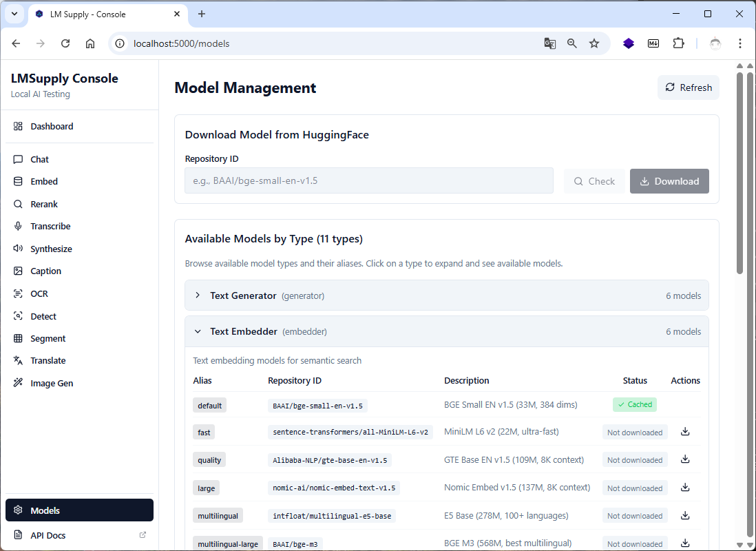The height and width of the screenshot is (551, 756).
Task: Download the quality gte-base-en-v1.5 model
Action: (685, 459)
